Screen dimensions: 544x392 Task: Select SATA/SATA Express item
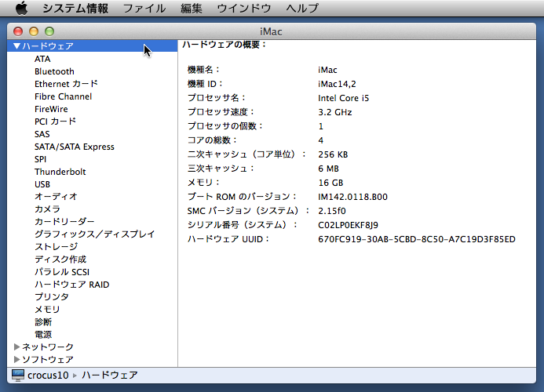point(75,147)
